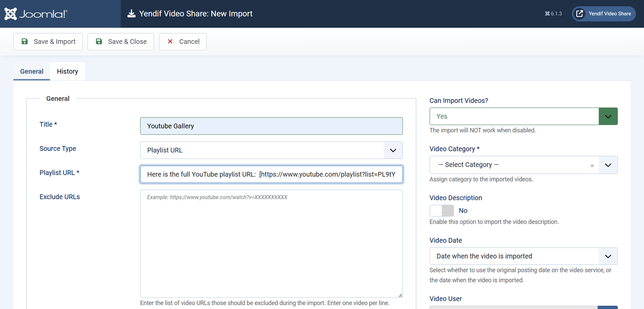
Task: Click the Save & Close button
Action: pos(121,41)
